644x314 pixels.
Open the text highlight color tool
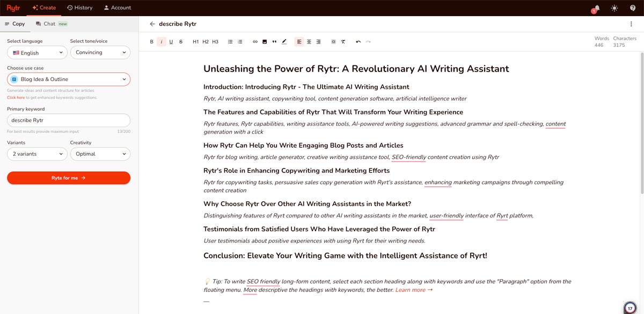[x=284, y=42]
